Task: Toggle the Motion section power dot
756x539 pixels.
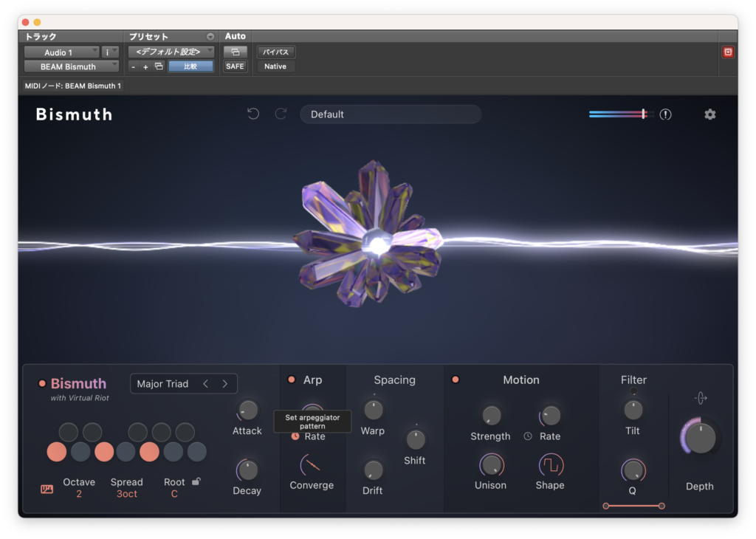Action: tap(455, 380)
